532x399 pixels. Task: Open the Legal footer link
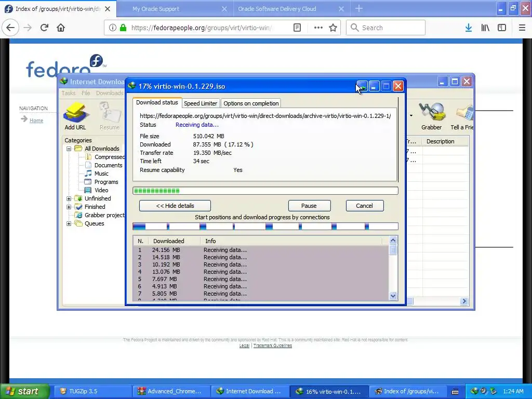(x=244, y=345)
